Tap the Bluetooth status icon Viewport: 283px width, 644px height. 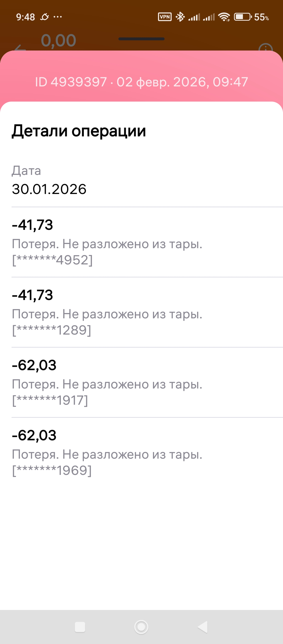point(180,17)
